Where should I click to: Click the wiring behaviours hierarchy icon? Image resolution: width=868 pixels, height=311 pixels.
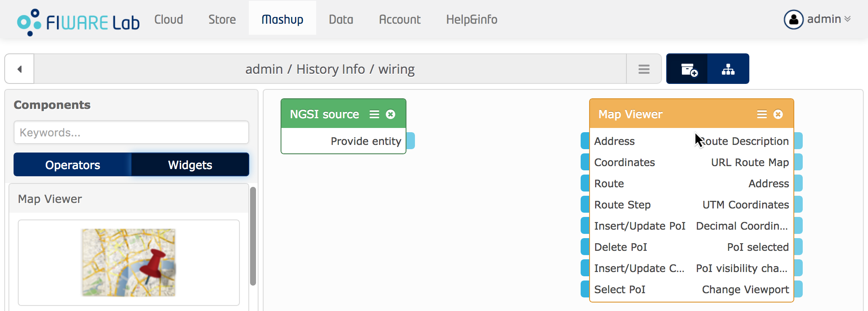pos(728,69)
